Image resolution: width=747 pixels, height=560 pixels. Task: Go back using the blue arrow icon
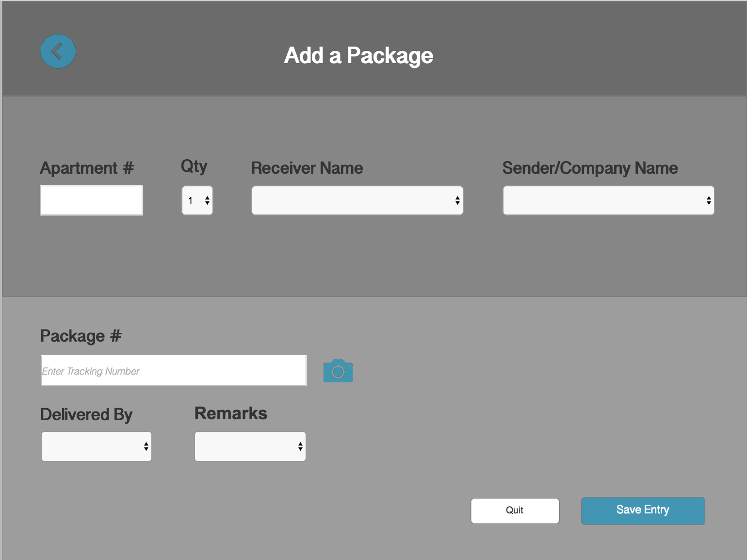click(x=58, y=51)
